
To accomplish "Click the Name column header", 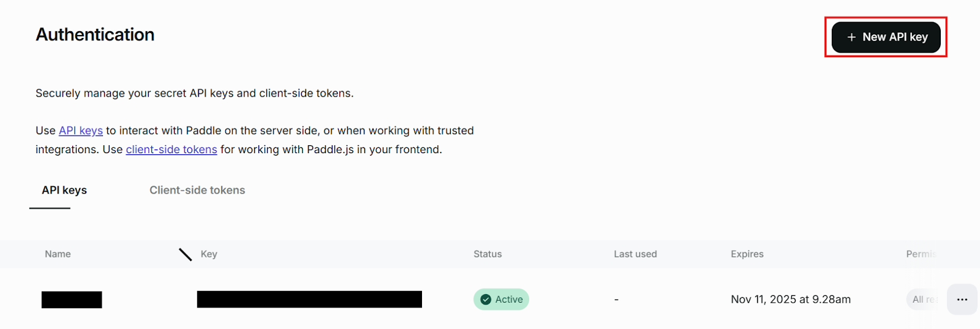I will point(58,254).
